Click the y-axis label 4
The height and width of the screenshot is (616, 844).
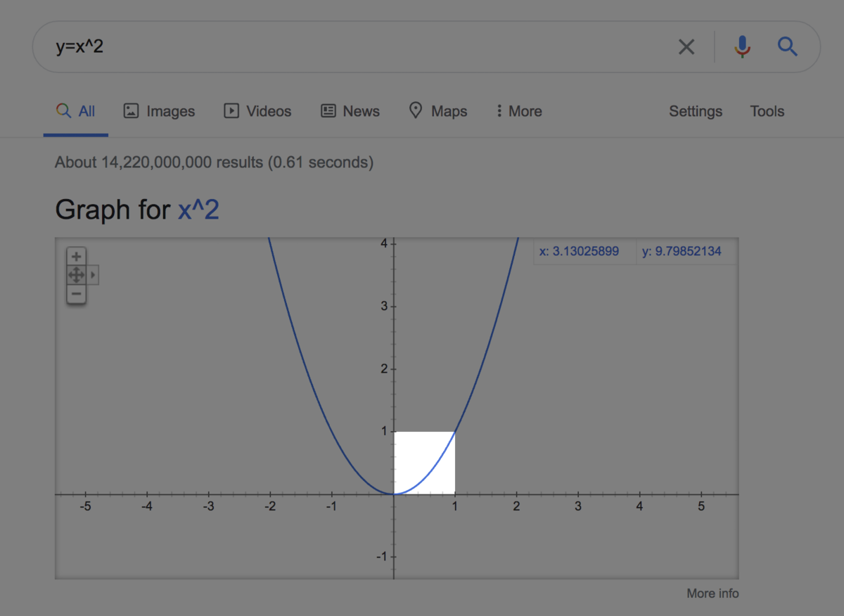coord(384,243)
